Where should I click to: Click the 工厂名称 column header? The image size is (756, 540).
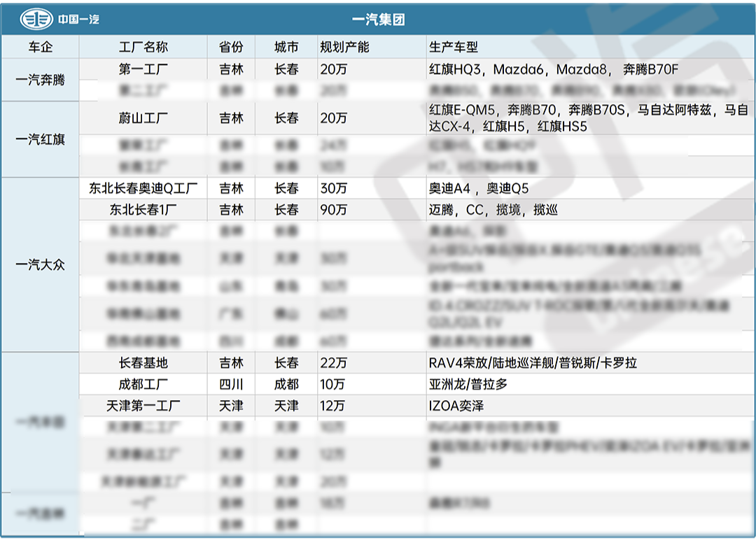143,47
